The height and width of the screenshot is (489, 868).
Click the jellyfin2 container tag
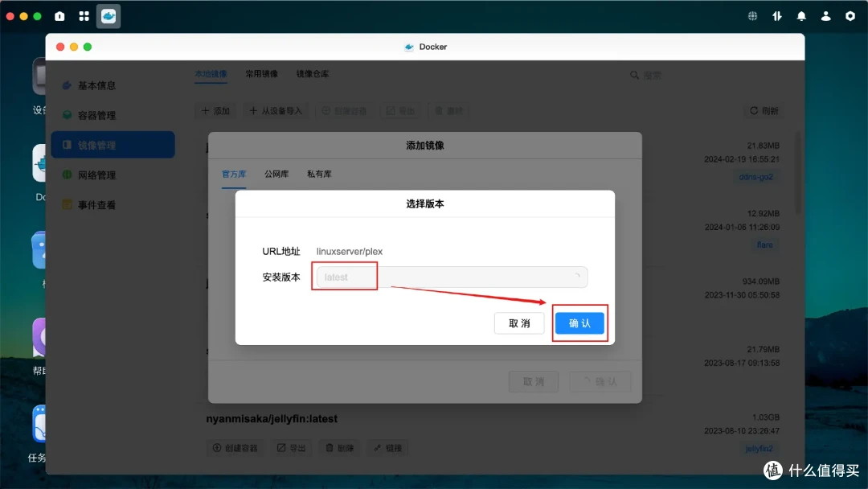click(x=759, y=449)
